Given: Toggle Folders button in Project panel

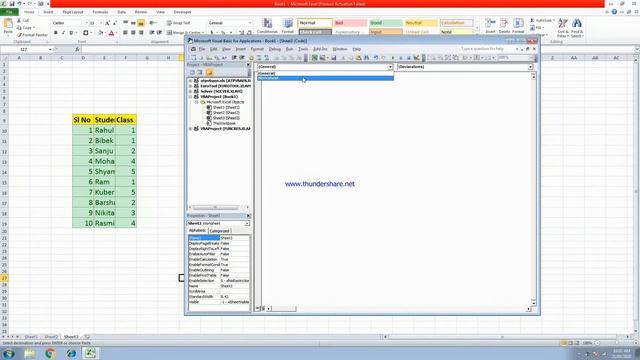Looking at the screenshot, I should point(209,72).
